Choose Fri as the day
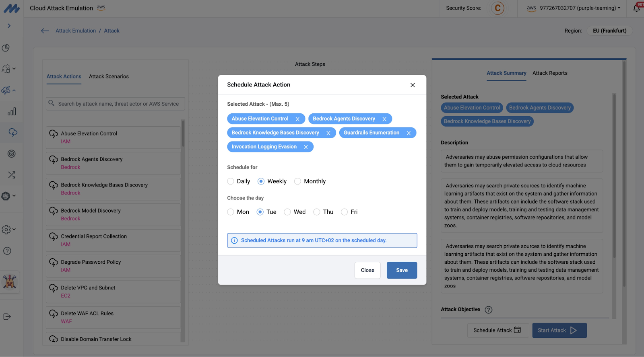644x357 pixels. click(x=344, y=212)
